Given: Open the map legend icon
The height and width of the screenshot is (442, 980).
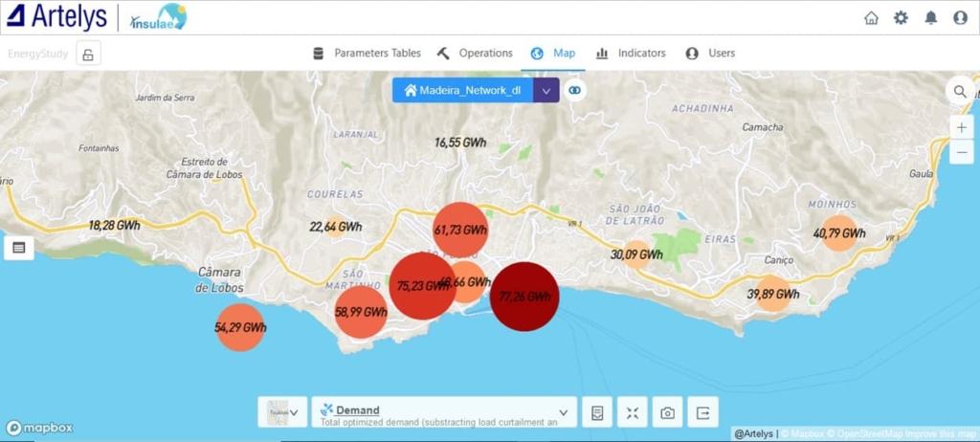Looking at the screenshot, I should pos(597,412).
